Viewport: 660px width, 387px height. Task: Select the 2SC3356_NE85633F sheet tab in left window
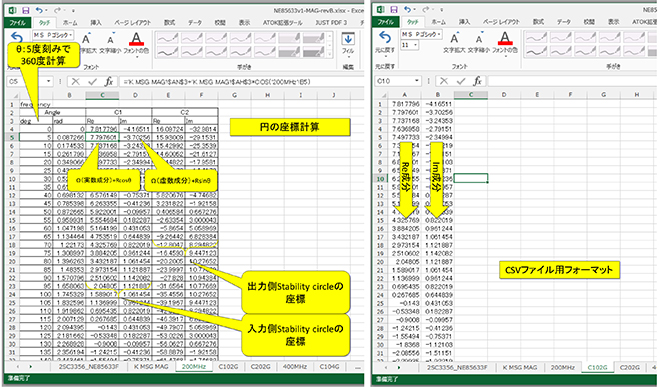tap(88, 367)
